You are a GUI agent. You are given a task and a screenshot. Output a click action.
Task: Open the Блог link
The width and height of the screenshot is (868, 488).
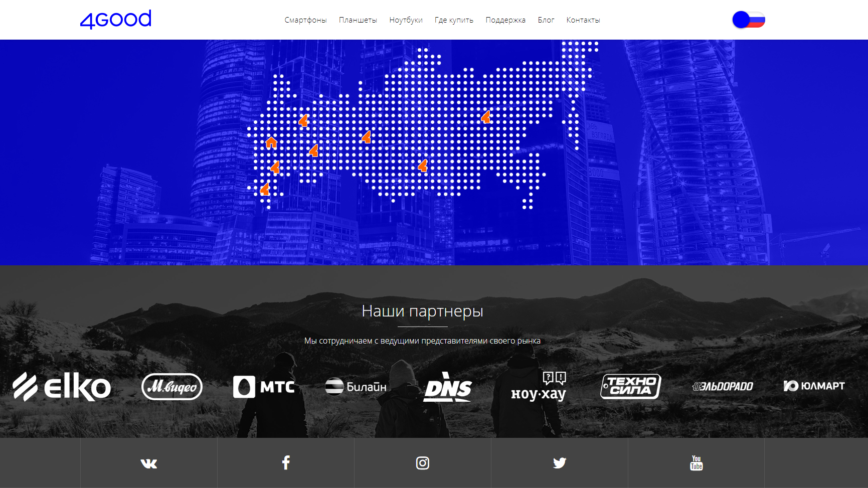tap(546, 20)
